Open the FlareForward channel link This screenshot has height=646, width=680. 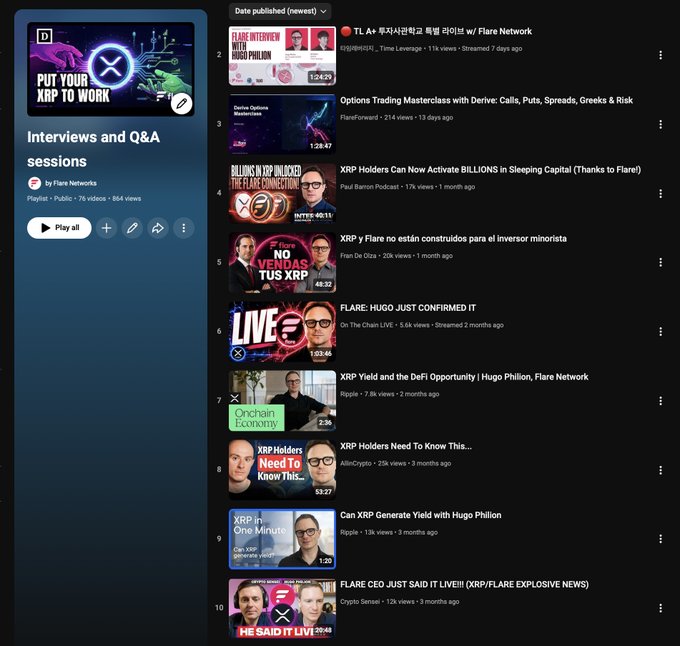coord(359,117)
